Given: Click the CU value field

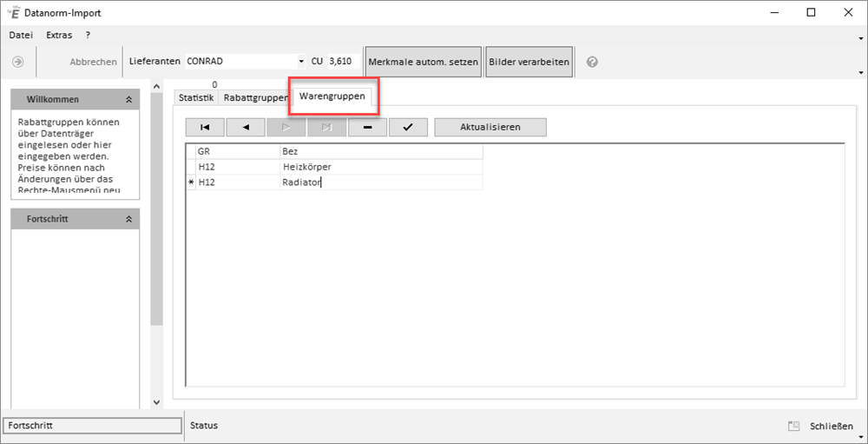Looking at the screenshot, I should [344, 63].
